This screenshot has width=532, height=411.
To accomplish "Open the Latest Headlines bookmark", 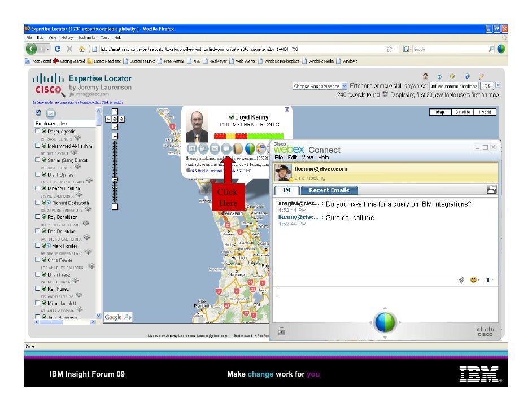I will [104, 62].
